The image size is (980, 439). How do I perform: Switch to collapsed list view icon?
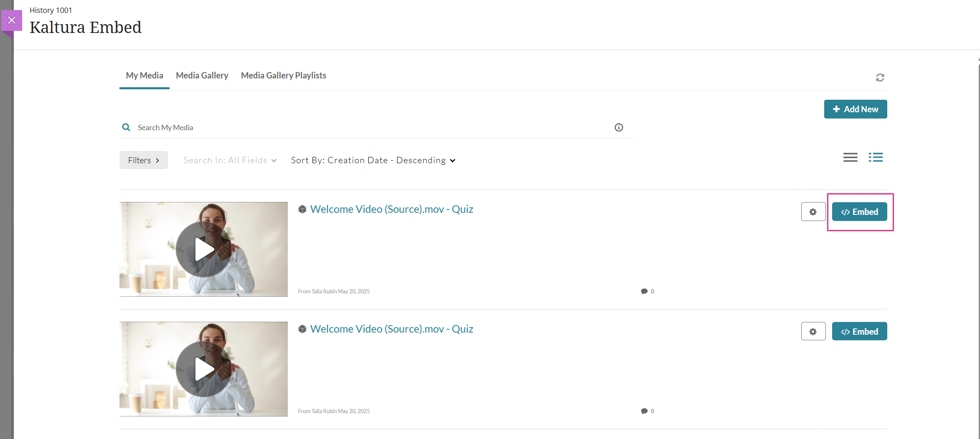[850, 157]
